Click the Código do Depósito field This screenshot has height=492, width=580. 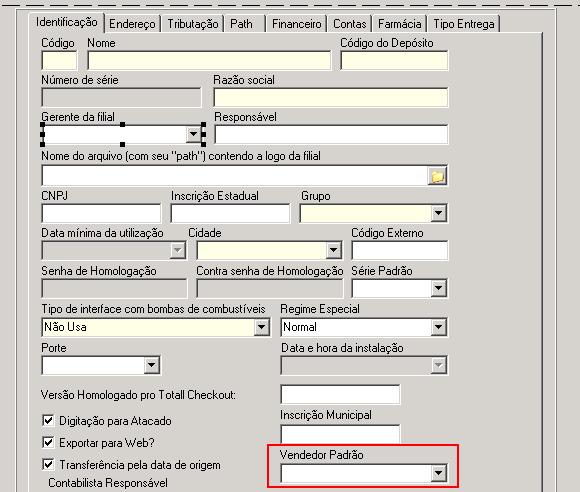[394, 60]
